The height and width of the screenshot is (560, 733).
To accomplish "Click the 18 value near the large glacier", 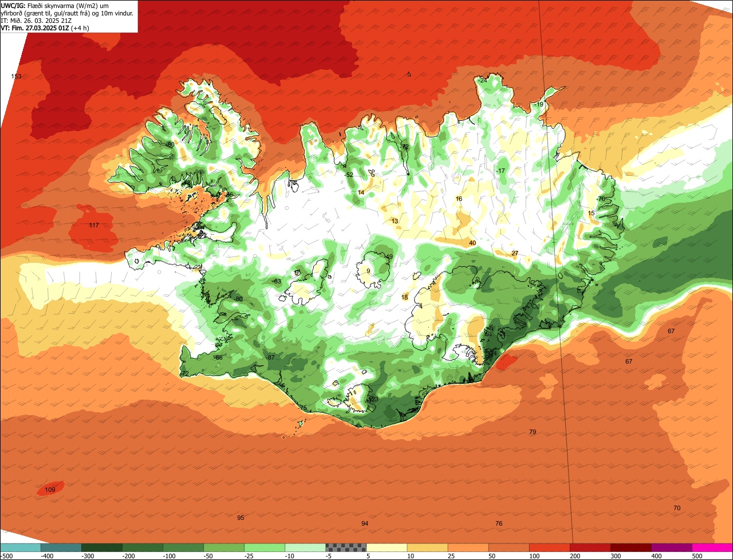I will [x=405, y=297].
